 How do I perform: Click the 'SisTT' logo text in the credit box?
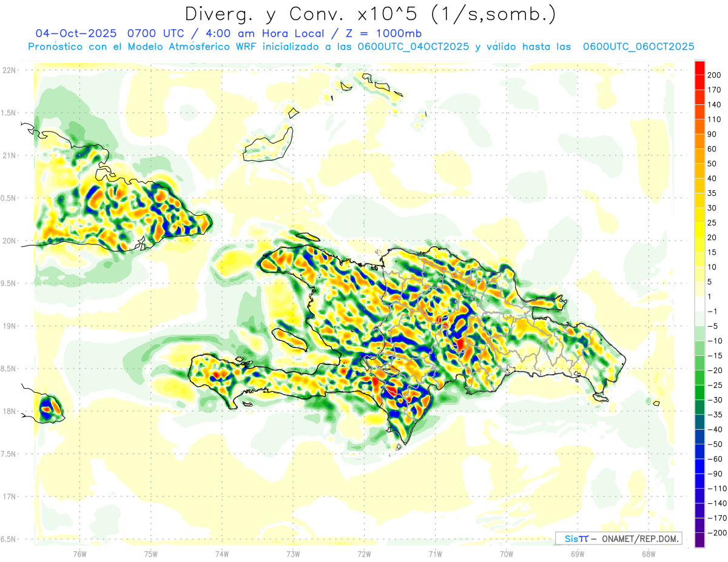pyautogui.click(x=576, y=538)
